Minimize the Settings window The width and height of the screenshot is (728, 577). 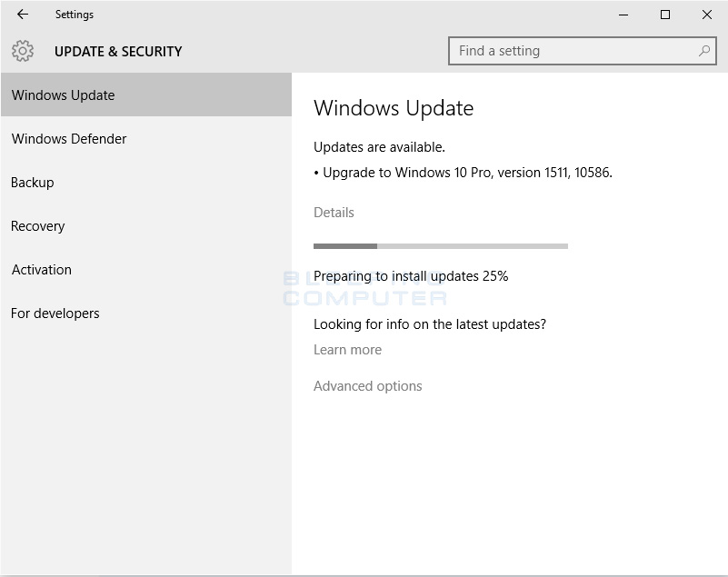623,15
